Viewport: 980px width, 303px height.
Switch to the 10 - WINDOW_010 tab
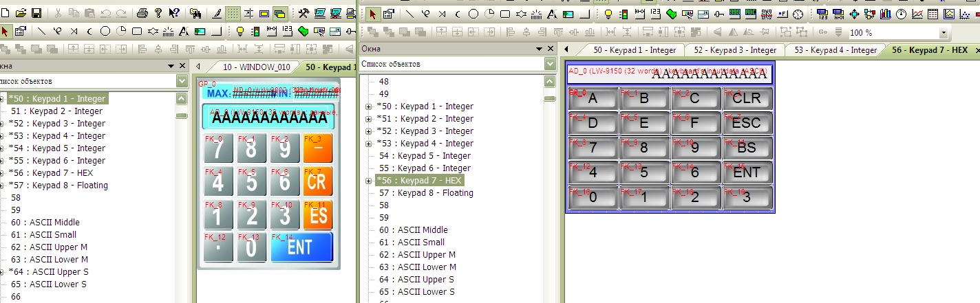point(252,67)
